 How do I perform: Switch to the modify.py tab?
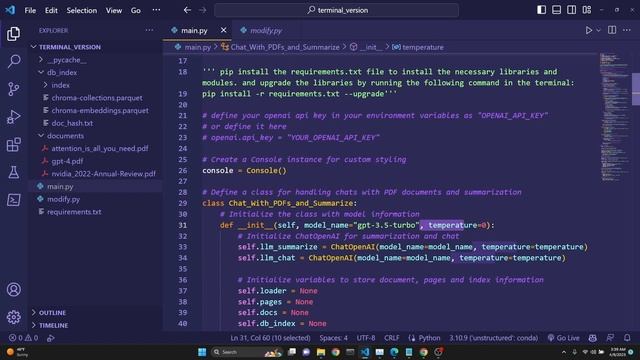[262, 31]
